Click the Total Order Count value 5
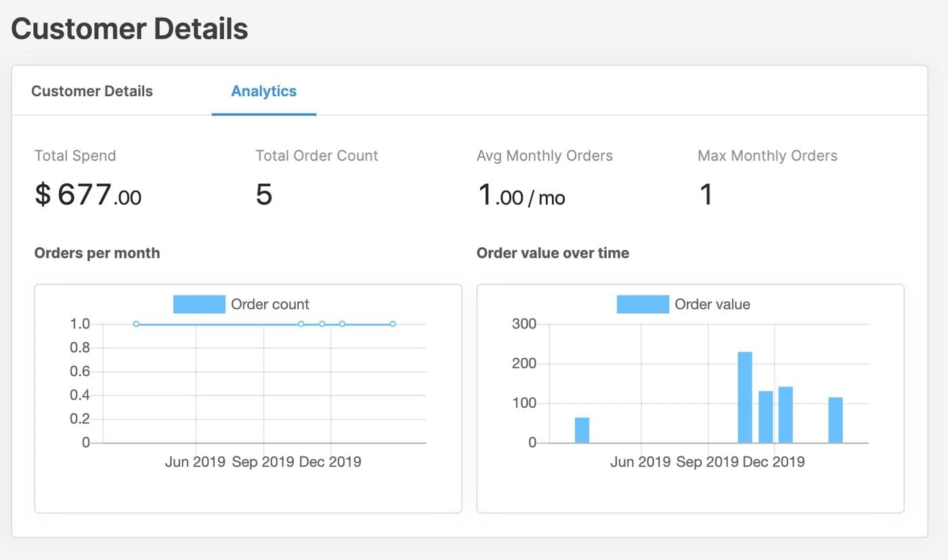Image resolution: width=948 pixels, height=560 pixels. [264, 196]
